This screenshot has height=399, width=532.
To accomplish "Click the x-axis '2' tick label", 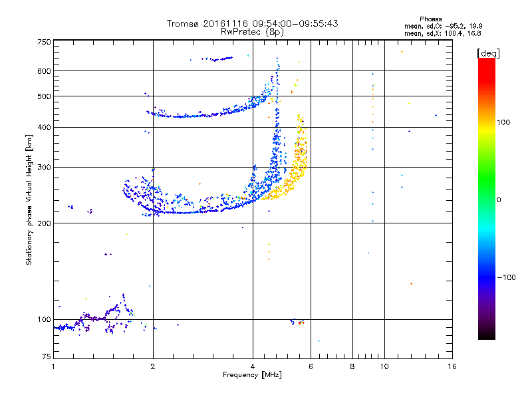I will click(x=153, y=366).
